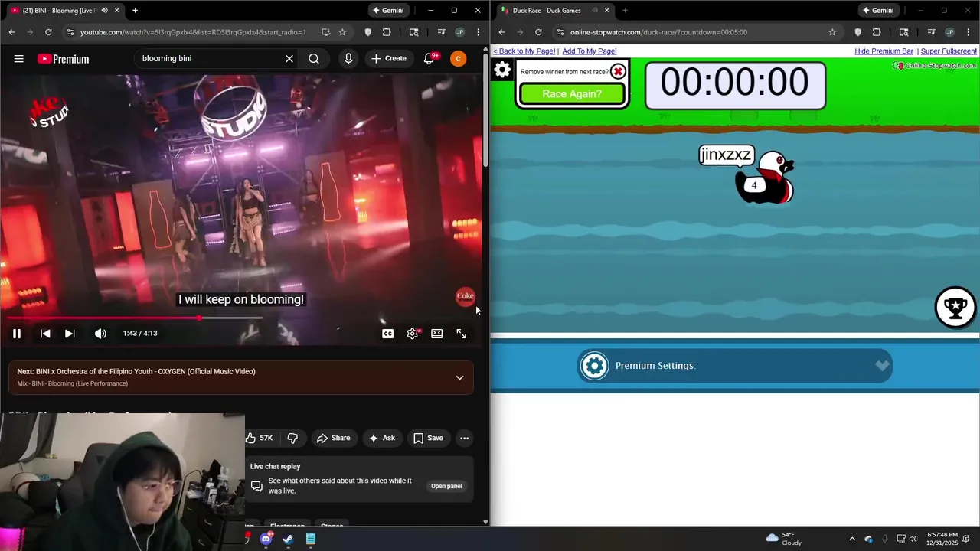Click the Hide Premium Bar link
Viewport: 980px width, 551px height.
pos(884,51)
